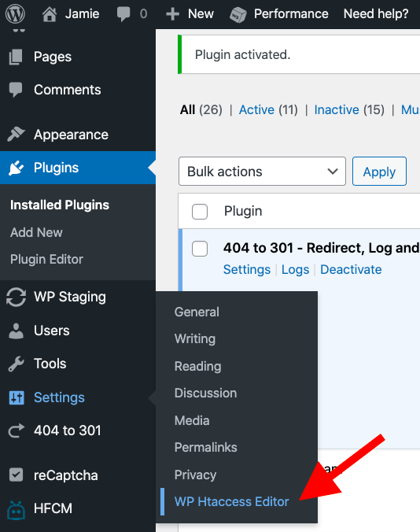
Task: Click the reCaptcha checkmark icon
Action: click(x=16, y=475)
